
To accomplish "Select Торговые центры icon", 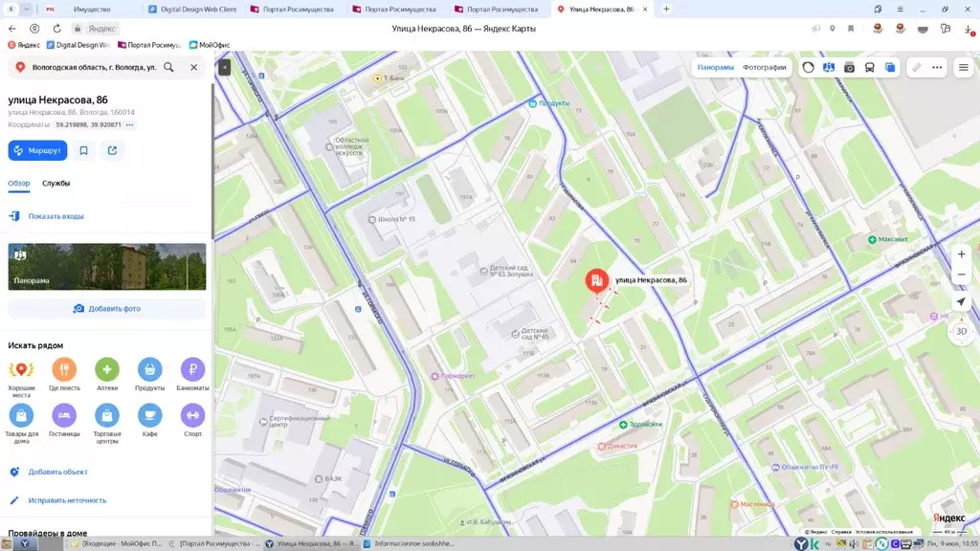I will (107, 415).
